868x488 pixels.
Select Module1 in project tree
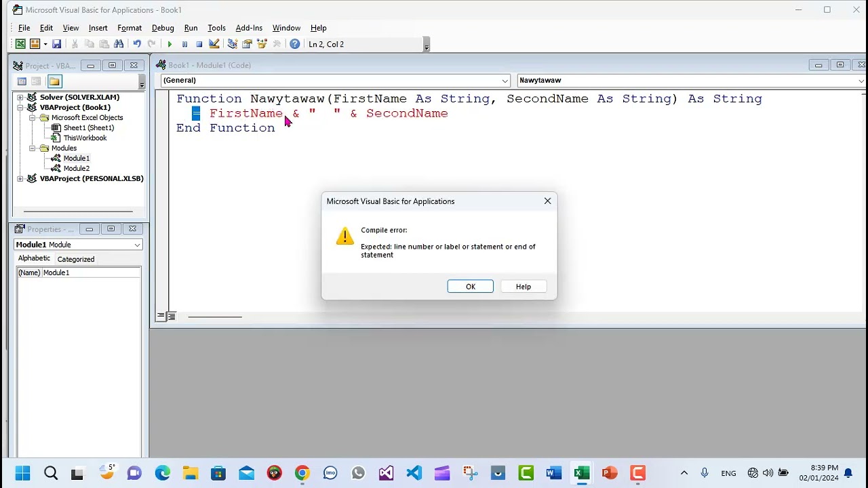point(77,158)
